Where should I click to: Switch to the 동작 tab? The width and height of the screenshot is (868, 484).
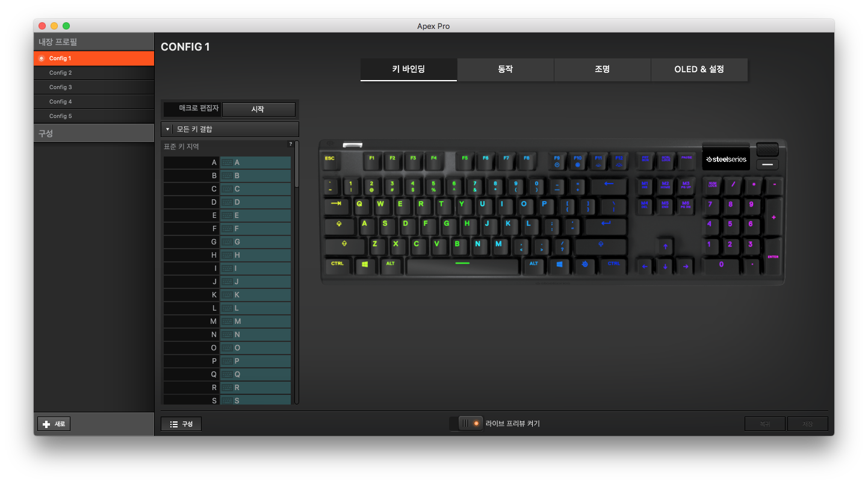pos(506,69)
